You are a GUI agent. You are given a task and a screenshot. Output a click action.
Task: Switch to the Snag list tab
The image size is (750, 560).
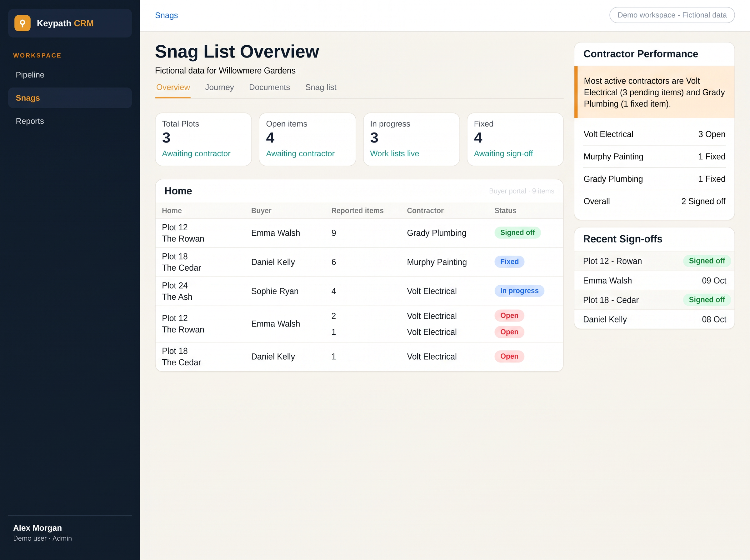coord(321,87)
